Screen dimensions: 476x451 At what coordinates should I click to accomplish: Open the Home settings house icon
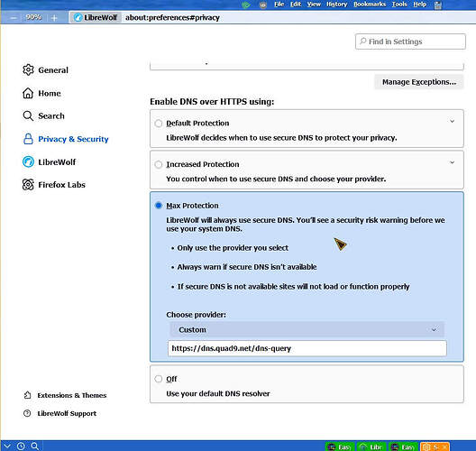click(28, 93)
